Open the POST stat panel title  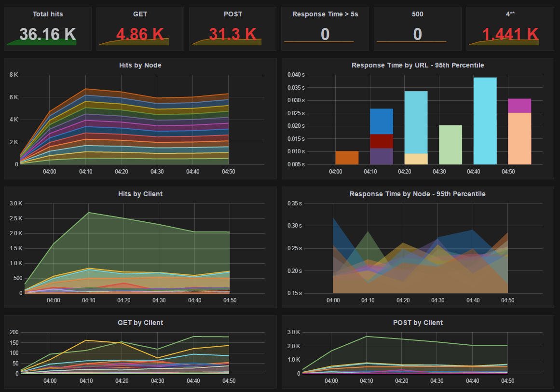click(232, 14)
